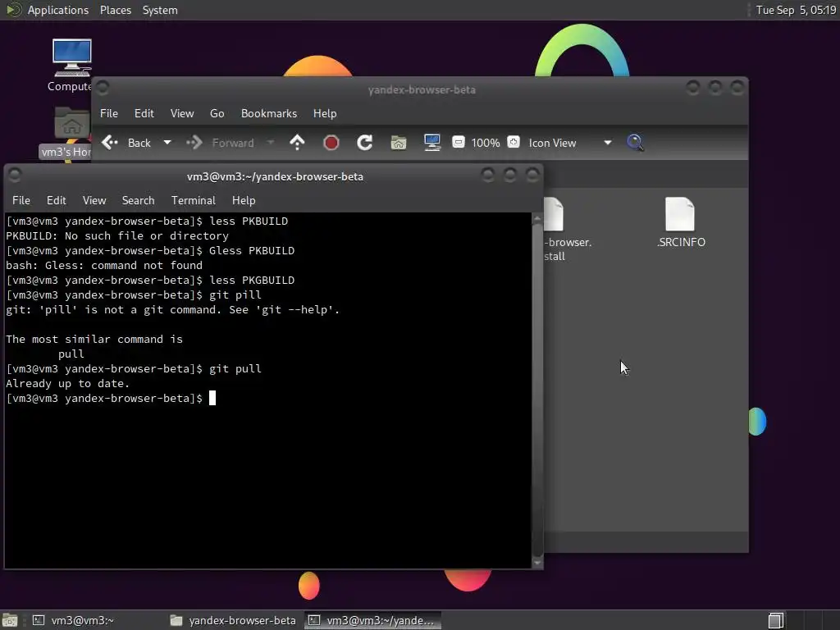840x630 pixels.
Task: Click the workspace switcher icon in taskbar
Action: (x=776, y=620)
